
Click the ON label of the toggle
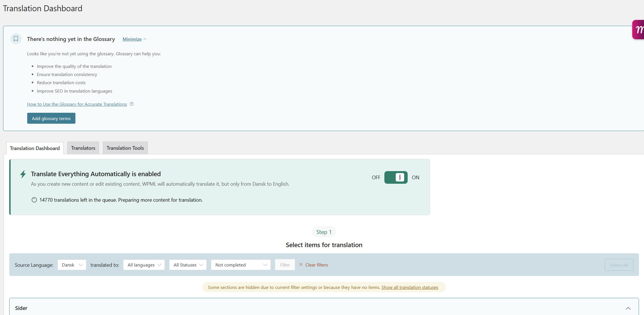point(415,178)
